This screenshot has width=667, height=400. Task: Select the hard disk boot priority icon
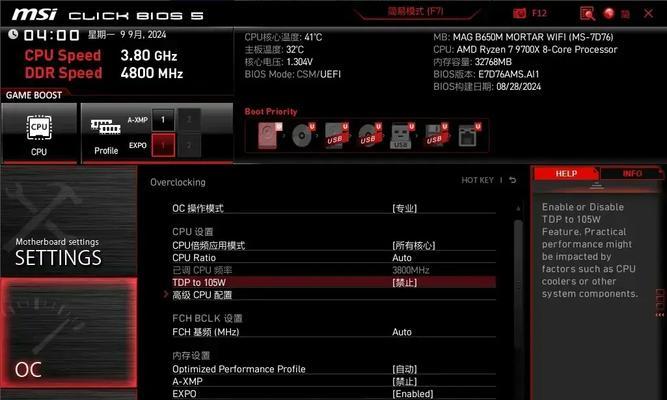[x=270, y=135]
